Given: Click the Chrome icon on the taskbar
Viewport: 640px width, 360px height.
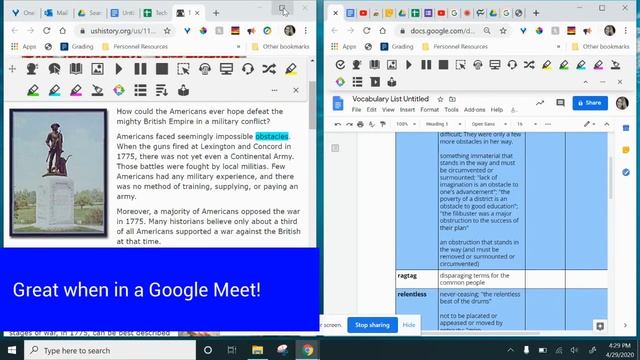Looking at the screenshot, I should click(x=308, y=350).
